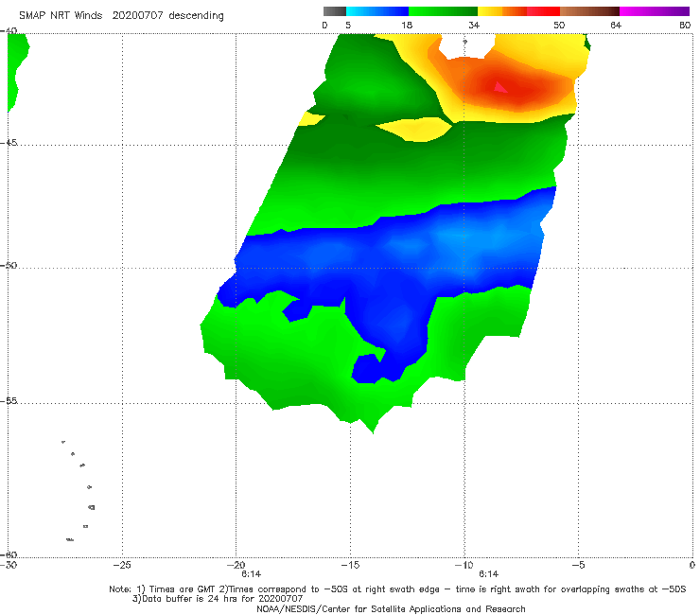700x615 pixels.
Task: Click the red peak-wind core on the map
Action: 500,87
